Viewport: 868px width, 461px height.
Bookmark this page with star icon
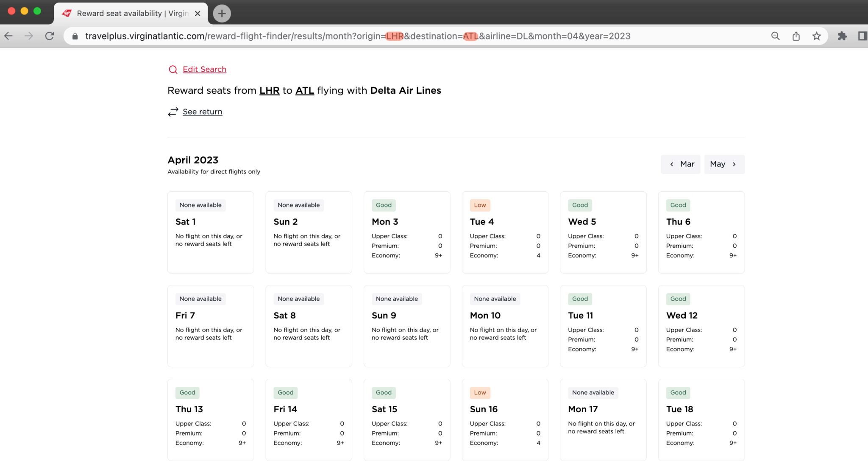pyautogui.click(x=816, y=36)
